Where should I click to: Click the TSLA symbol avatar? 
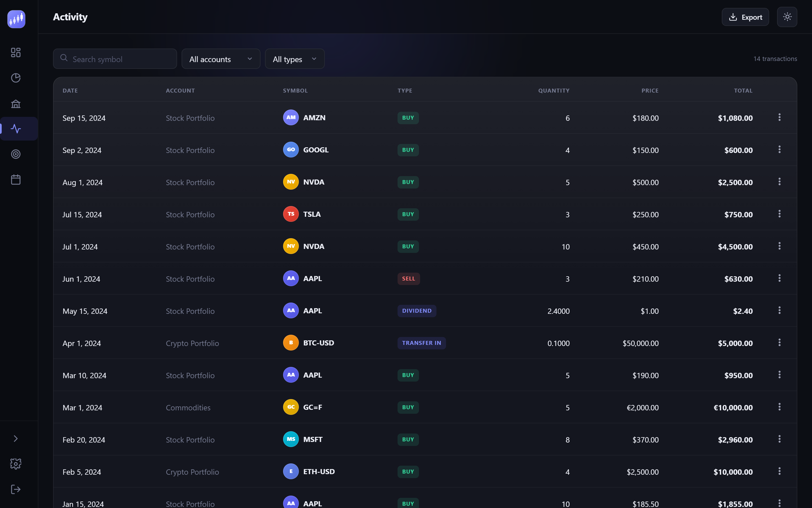[291, 214]
